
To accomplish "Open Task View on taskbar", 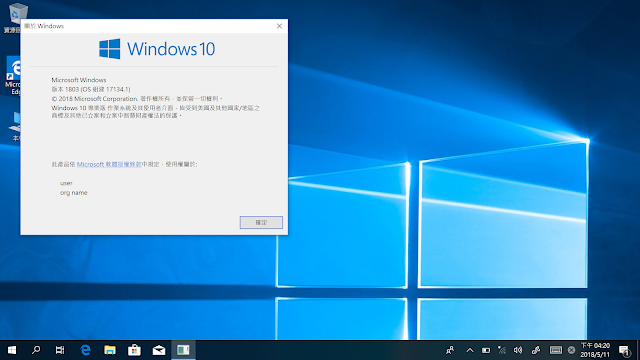I will (60, 350).
